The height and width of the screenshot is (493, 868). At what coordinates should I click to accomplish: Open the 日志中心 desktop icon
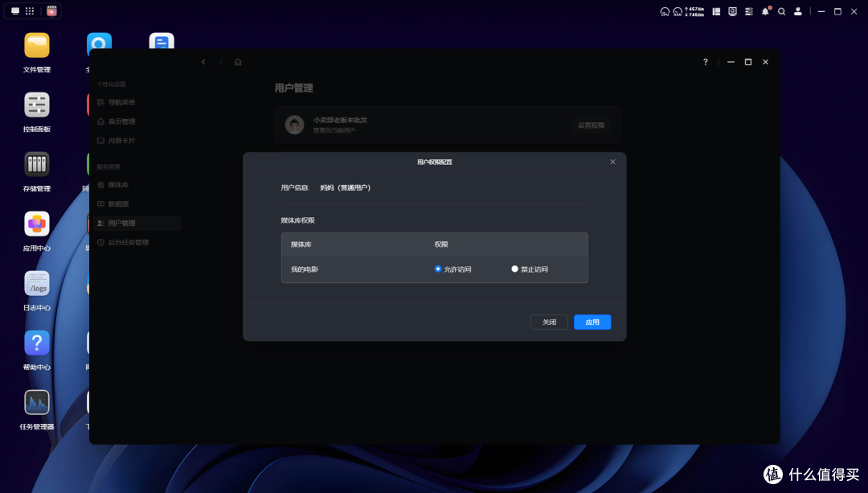(x=36, y=284)
